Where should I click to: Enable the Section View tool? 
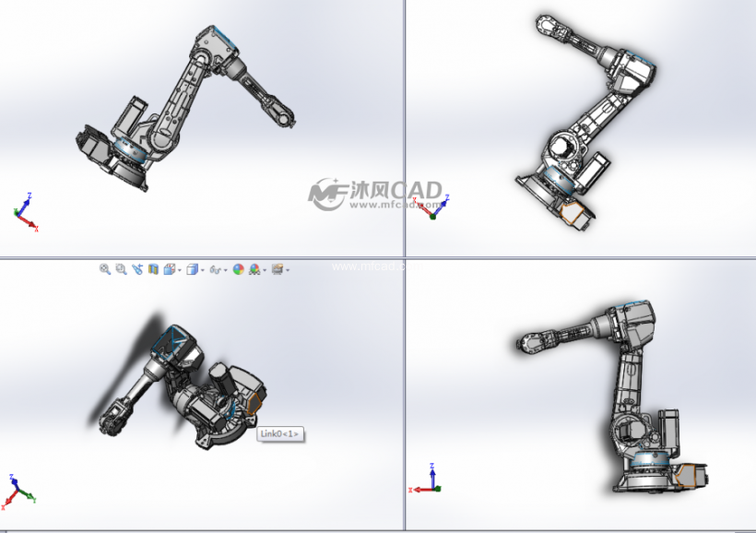point(154,268)
